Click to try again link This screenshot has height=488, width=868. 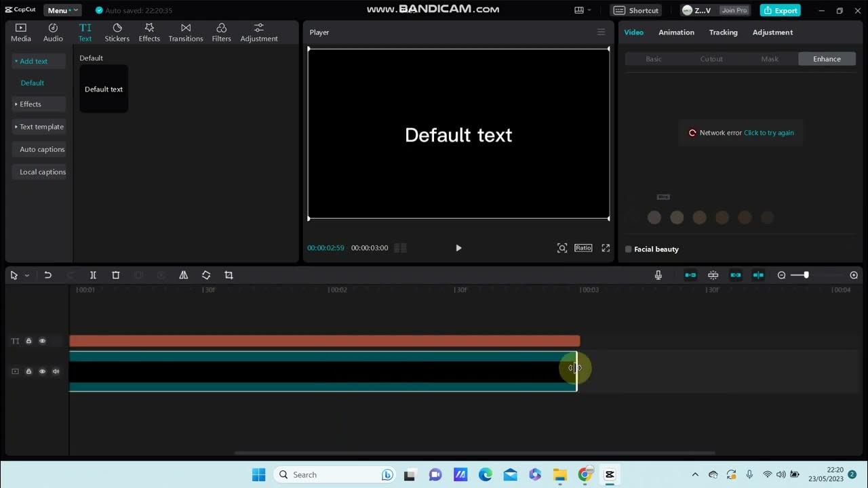pyautogui.click(x=768, y=133)
